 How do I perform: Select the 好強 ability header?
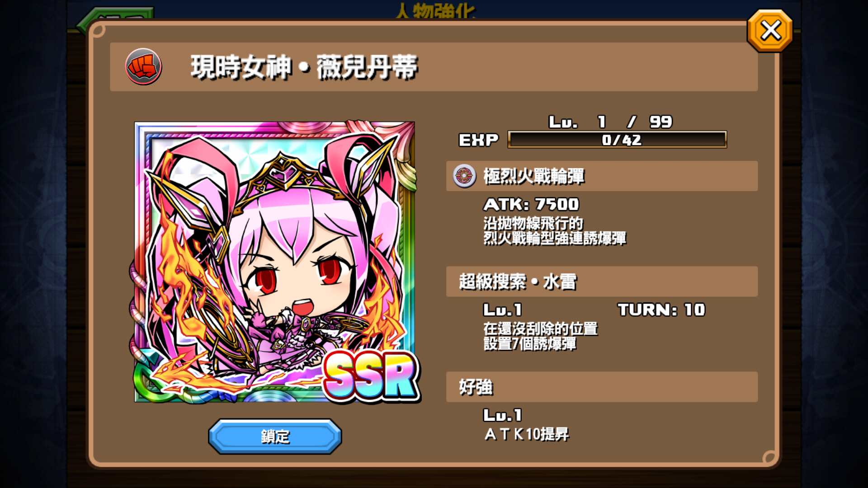602,387
